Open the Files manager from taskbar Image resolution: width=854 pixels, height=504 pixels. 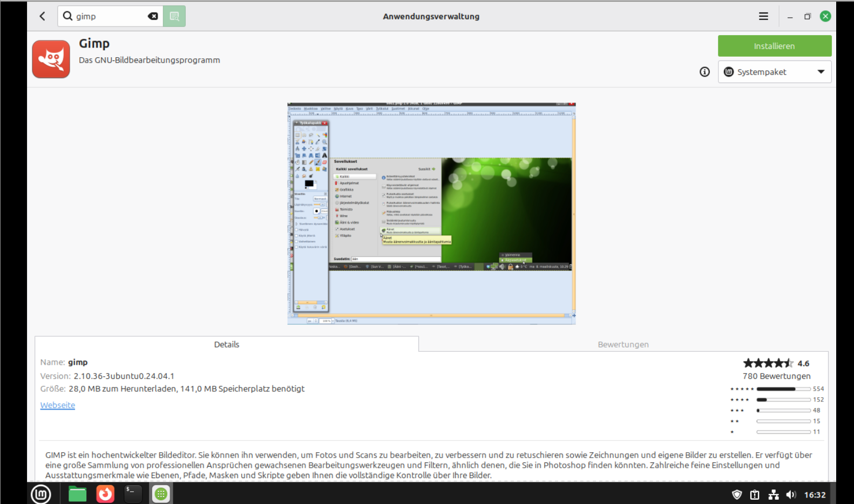coord(77,494)
